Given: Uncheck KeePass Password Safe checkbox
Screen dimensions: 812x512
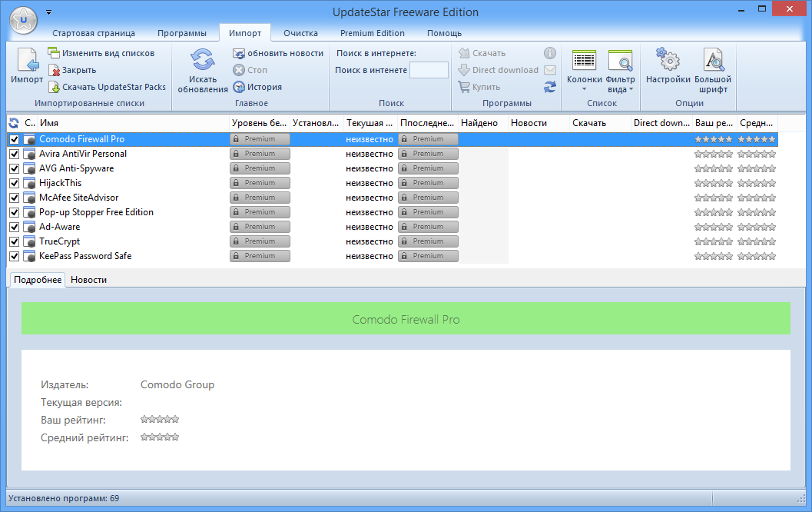Looking at the screenshot, I should coord(14,256).
